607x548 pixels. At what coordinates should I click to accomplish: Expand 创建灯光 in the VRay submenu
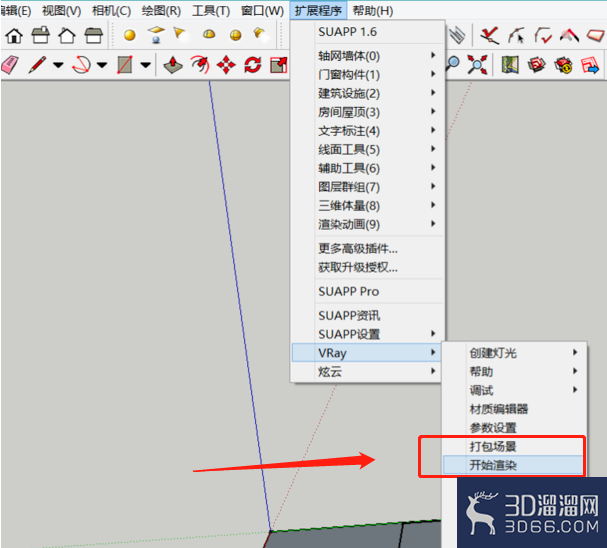tap(514, 353)
